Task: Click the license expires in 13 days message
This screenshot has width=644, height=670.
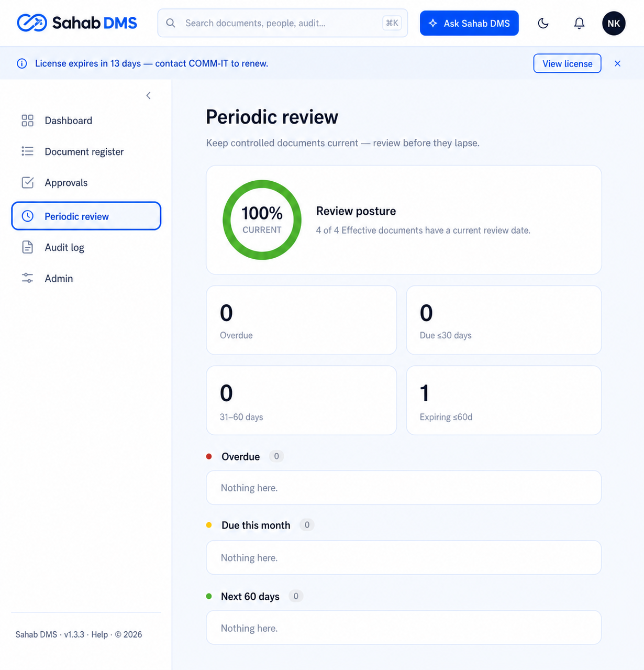Action: [x=151, y=63]
